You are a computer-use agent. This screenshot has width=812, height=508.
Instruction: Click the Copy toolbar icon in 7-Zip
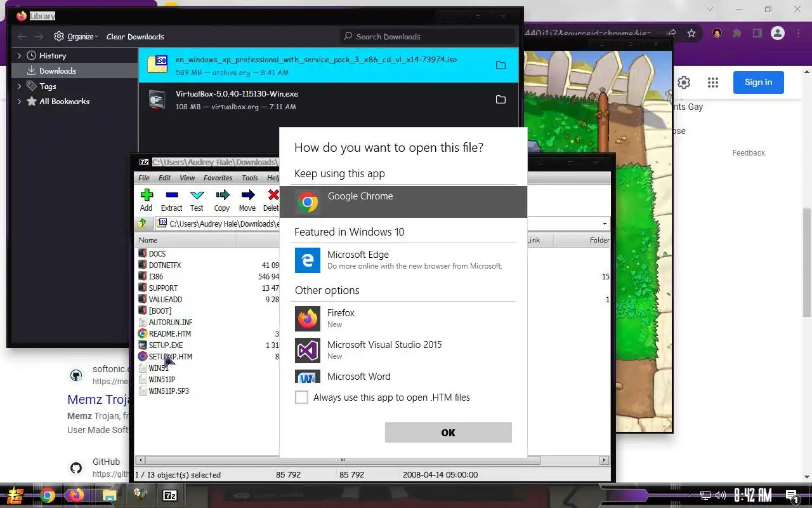[x=222, y=195]
